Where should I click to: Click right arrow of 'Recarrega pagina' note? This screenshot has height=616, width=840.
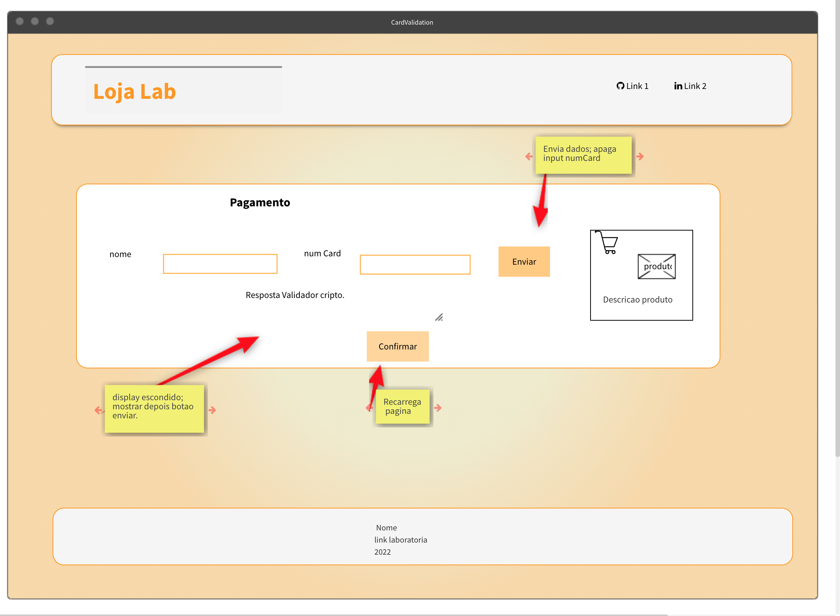coord(438,408)
